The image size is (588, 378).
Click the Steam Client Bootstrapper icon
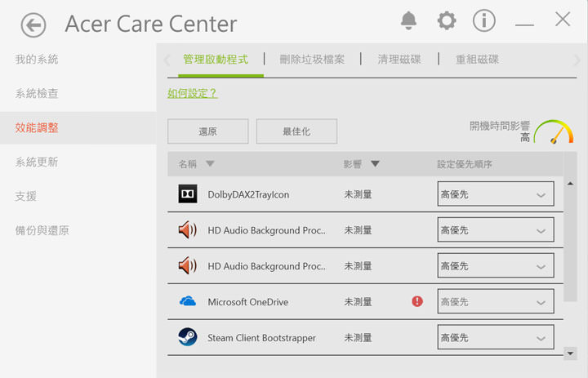(188, 337)
